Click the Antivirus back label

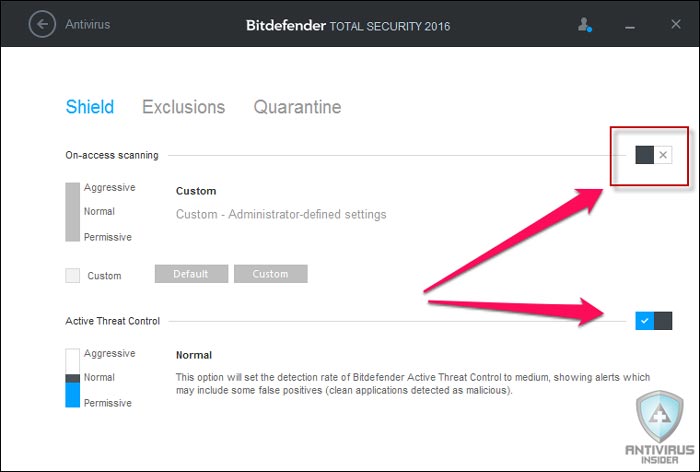pos(88,24)
